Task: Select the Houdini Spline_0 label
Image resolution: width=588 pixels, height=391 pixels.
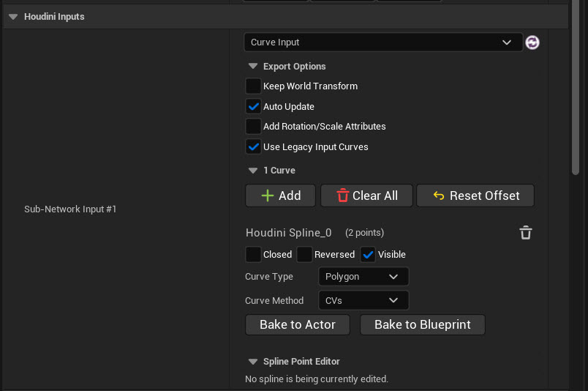Action: click(x=288, y=233)
